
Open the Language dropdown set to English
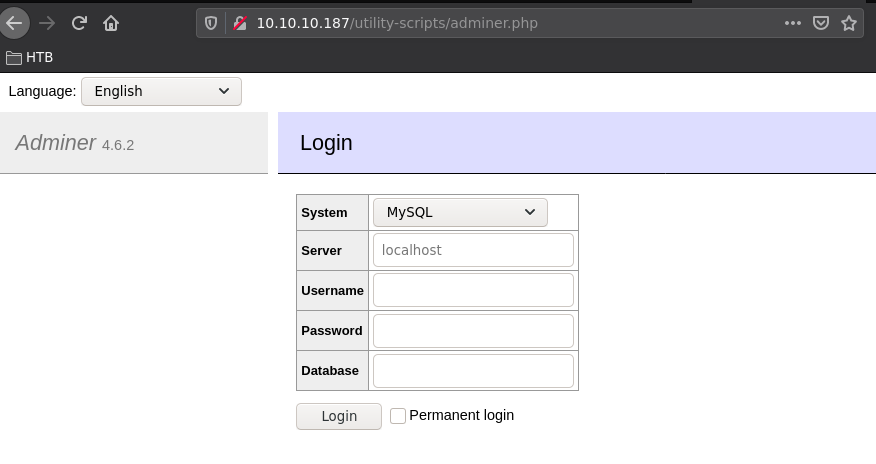coord(161,91)
